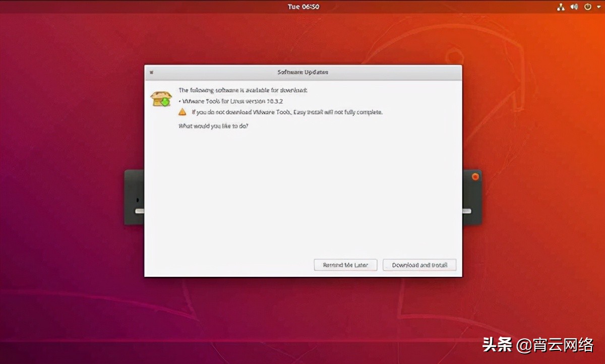605x364 pixels.
Task: Open the network status icon in top bar
Action: point(561,7)
